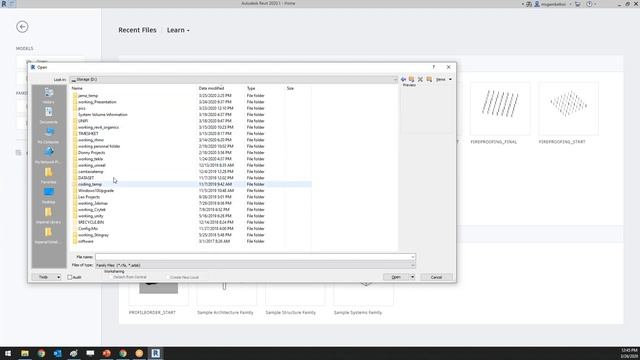This screenshot has width=640, height=360.
Task: Select the Leo Projects folder
Action: pyautogui.click(x=89, y=197)
